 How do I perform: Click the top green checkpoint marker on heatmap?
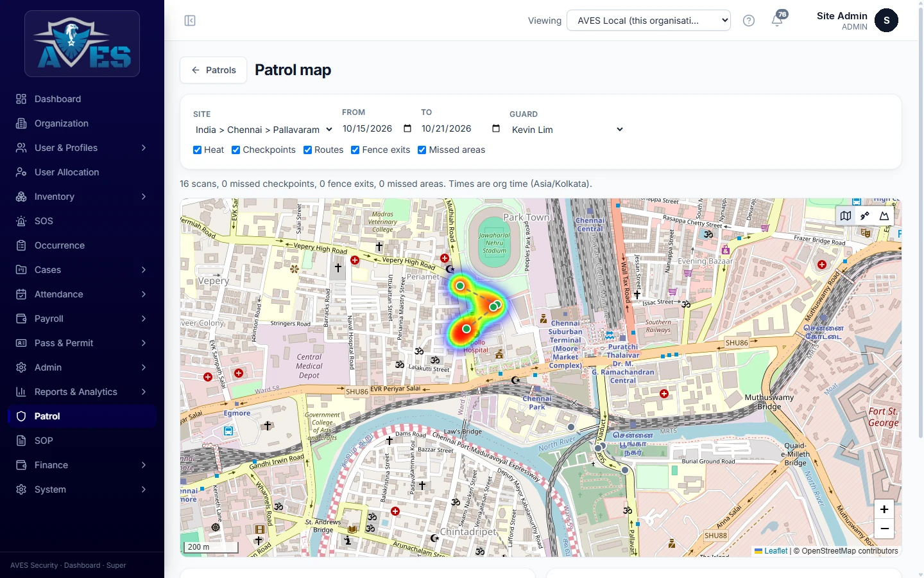pyautogui.click(x=460, y=286)
